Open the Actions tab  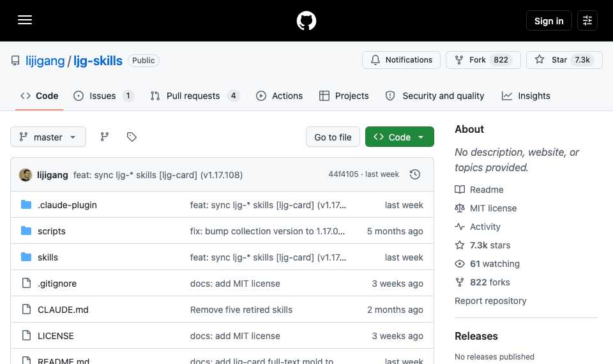coord(280,96)
